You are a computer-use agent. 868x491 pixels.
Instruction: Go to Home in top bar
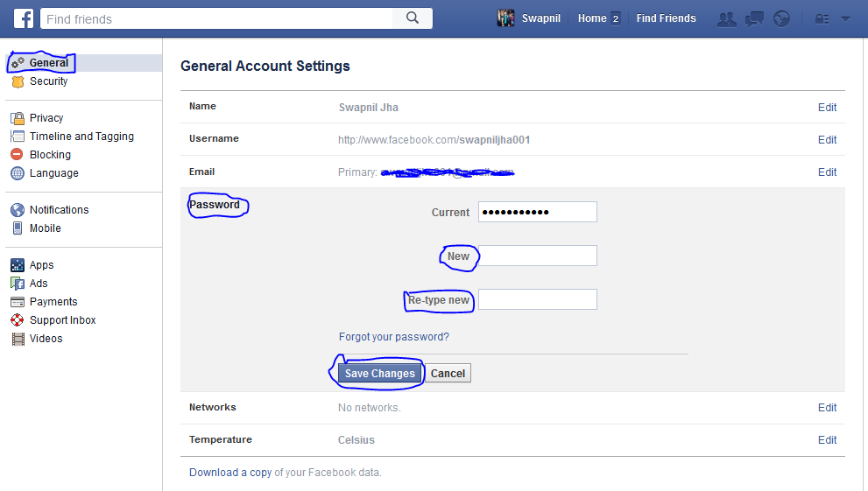coord(592,18)
